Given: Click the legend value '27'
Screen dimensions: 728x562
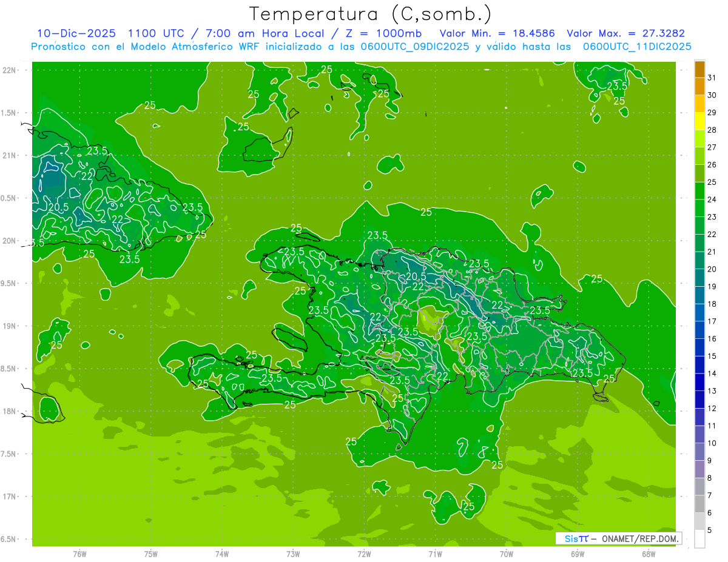Looking at the screenshot, I should 712,147.
